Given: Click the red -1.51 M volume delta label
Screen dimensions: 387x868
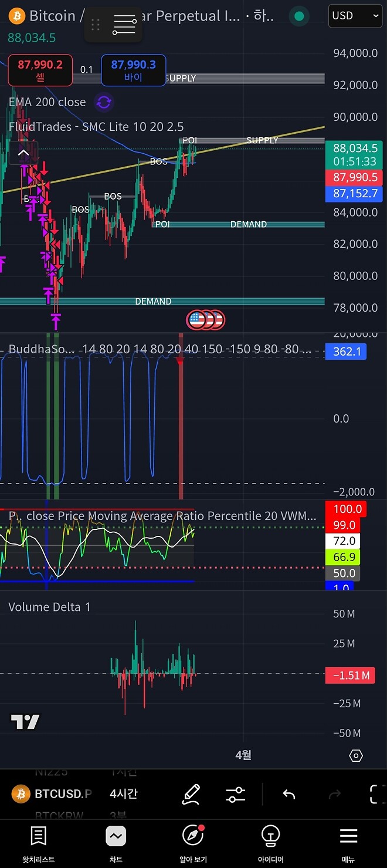Looking at the screenshot, I should tap(350, 676).
